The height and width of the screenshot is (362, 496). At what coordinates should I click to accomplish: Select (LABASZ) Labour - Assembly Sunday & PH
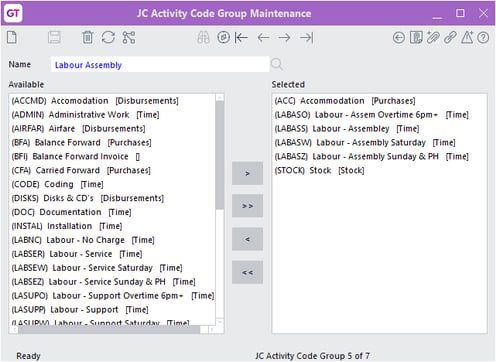(x=379, y=156)
